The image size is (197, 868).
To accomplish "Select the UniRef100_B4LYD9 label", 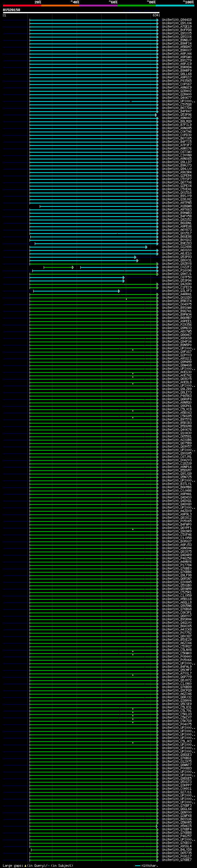I will click(x=177, y=850).
